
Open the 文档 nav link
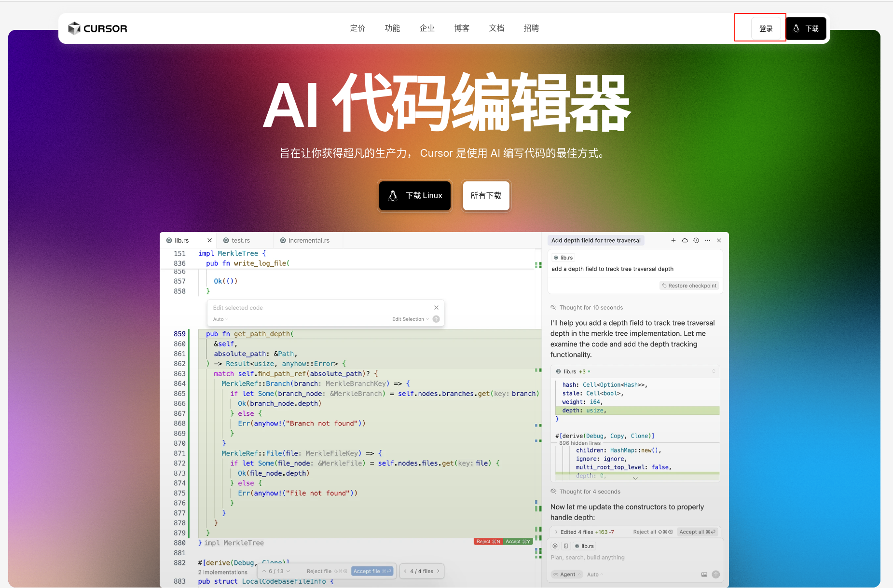pyautogui.click(x=496, y=28)
